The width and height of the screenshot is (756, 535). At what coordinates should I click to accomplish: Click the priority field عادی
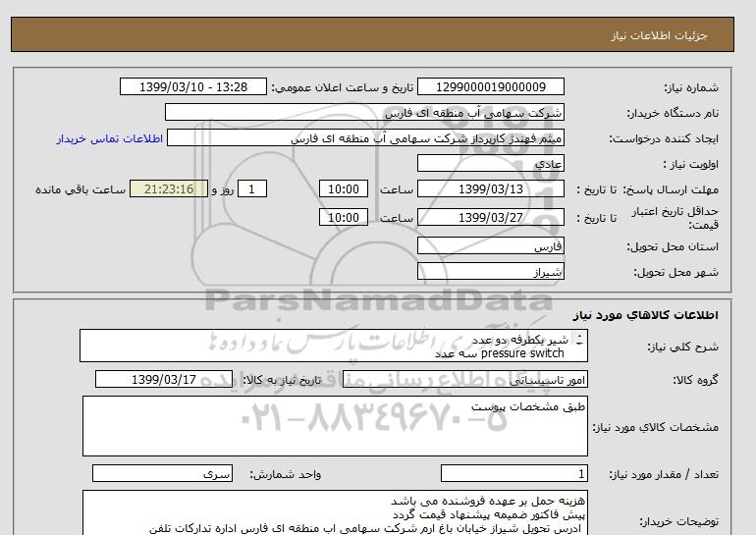(490, 163)
